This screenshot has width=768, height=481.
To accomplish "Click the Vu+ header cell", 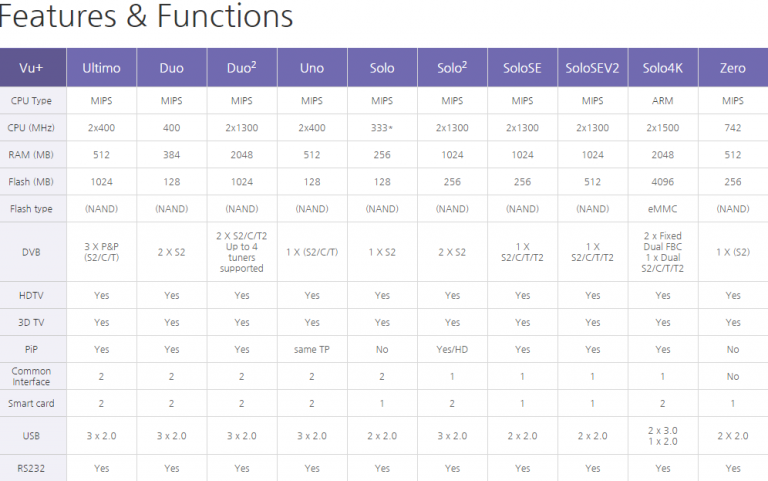I will [x=32, y=68].
